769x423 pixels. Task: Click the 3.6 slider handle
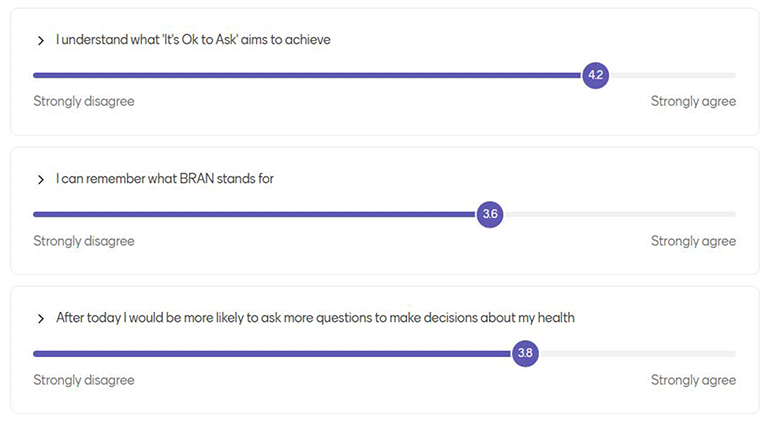[x=490, y=214]
